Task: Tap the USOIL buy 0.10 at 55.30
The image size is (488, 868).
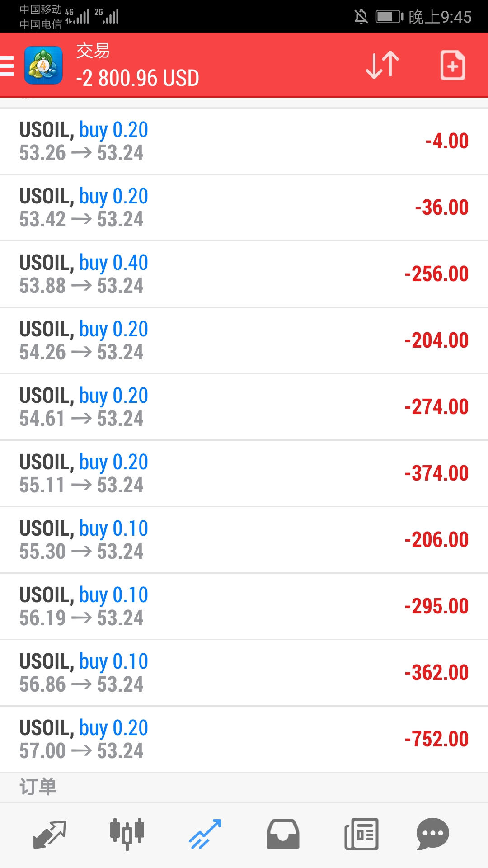Action: point(244,540)
